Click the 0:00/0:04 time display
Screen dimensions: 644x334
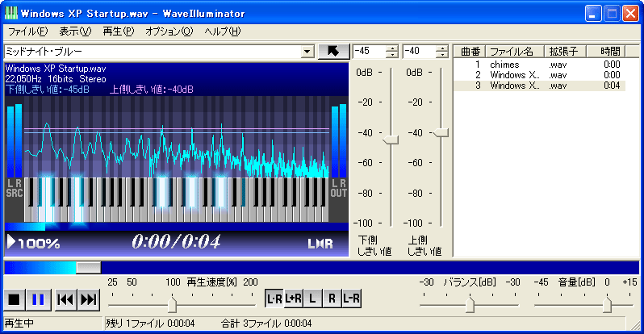click(x=177, y=242)
